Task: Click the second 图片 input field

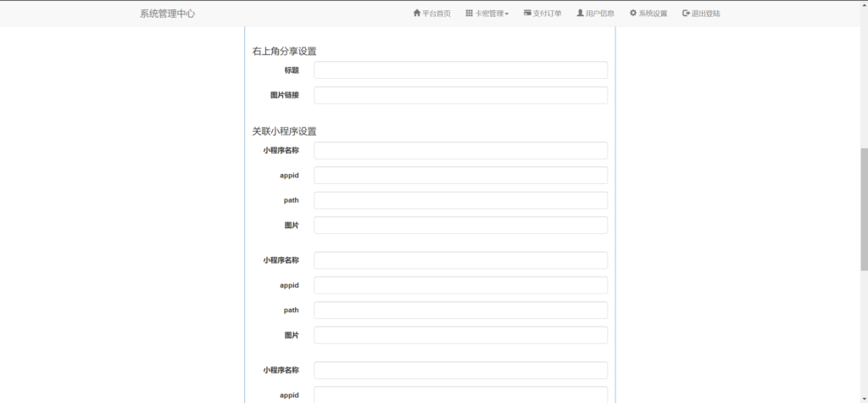Action: 460,335
